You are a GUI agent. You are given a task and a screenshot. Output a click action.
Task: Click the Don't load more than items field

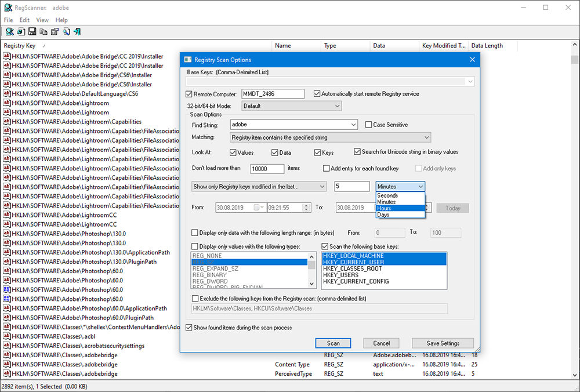(267, 169)
